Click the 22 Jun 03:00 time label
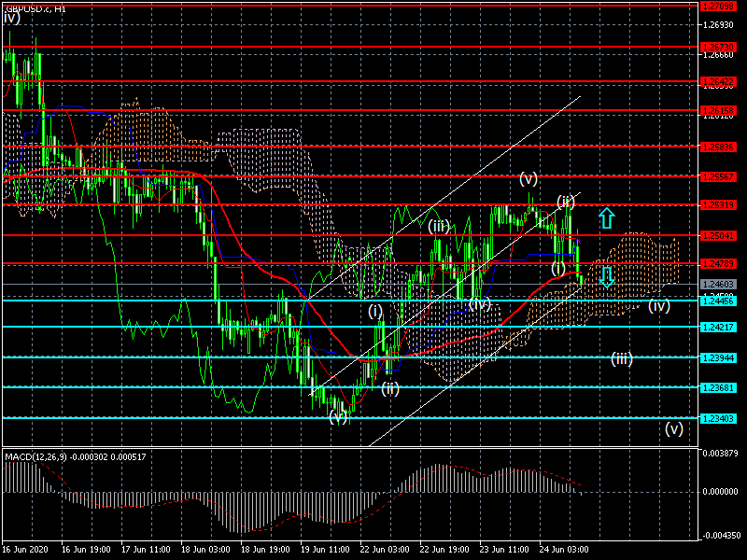747x560 pixels. coord(385,549)
